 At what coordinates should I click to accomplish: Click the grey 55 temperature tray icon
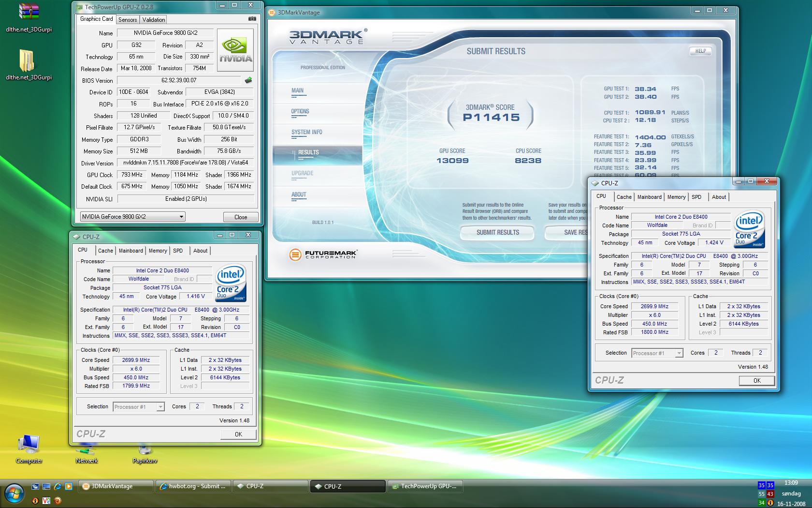coord(761,494)
